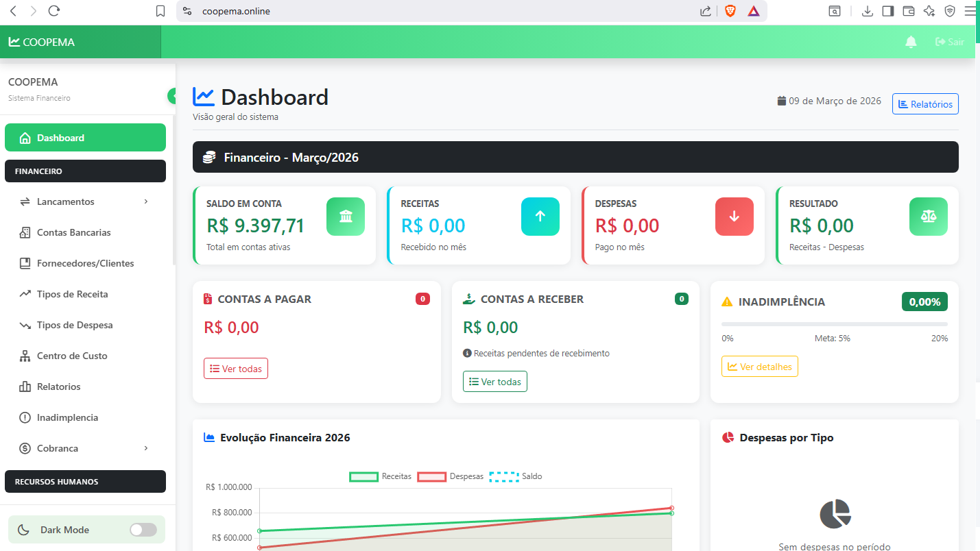Click the Brave shields lion icon
Image resolution: width=980 pixels, height=551 pixels.
click(730, 11)
